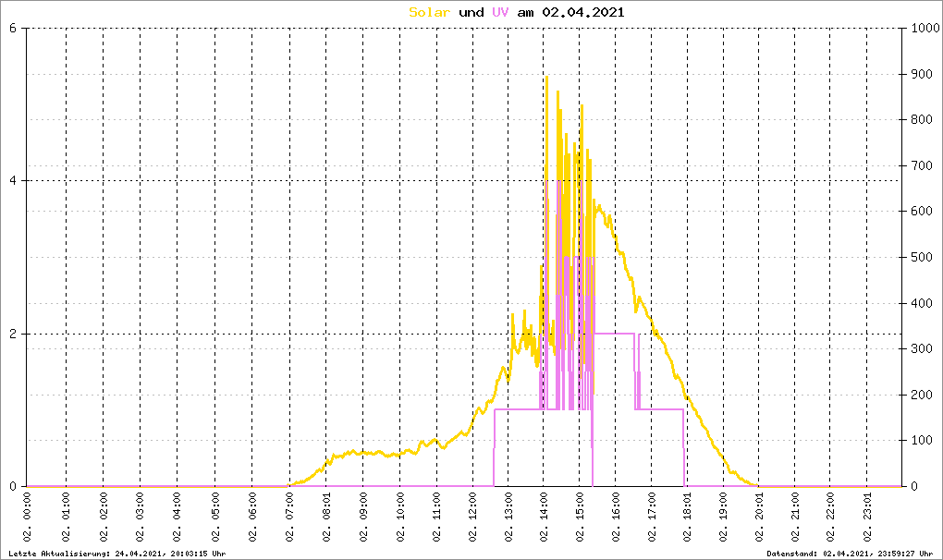
Task: Click time axis label '02. 04:00'
Action: (178, 517)
